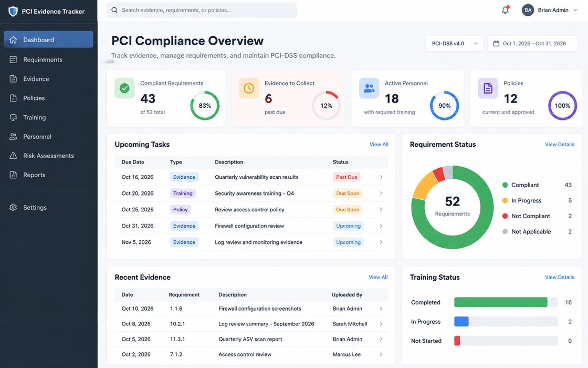588x368 pixels.
Task: Click the 83% compliant progress ring
Action: tap(205, 106)
